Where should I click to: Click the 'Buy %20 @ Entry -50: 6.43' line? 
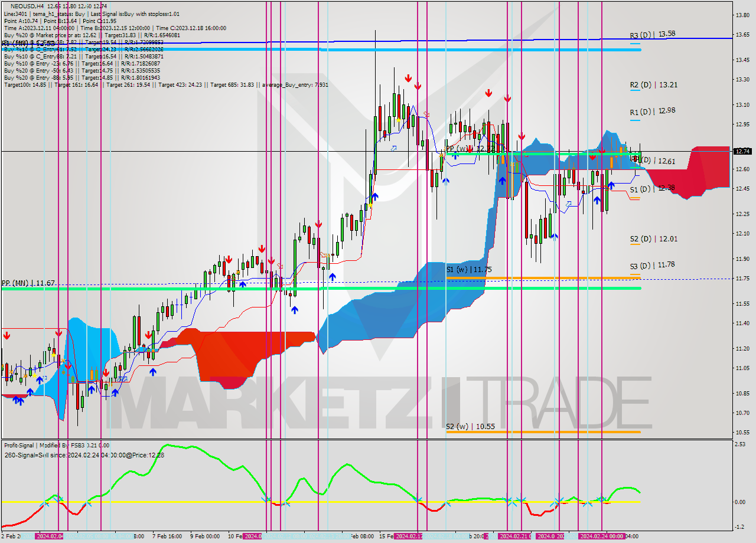[x=82, y=70]
